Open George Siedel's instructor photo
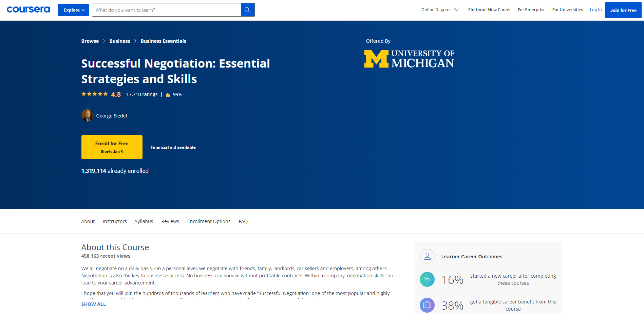644x314 pixels. (x=87, y=115)
